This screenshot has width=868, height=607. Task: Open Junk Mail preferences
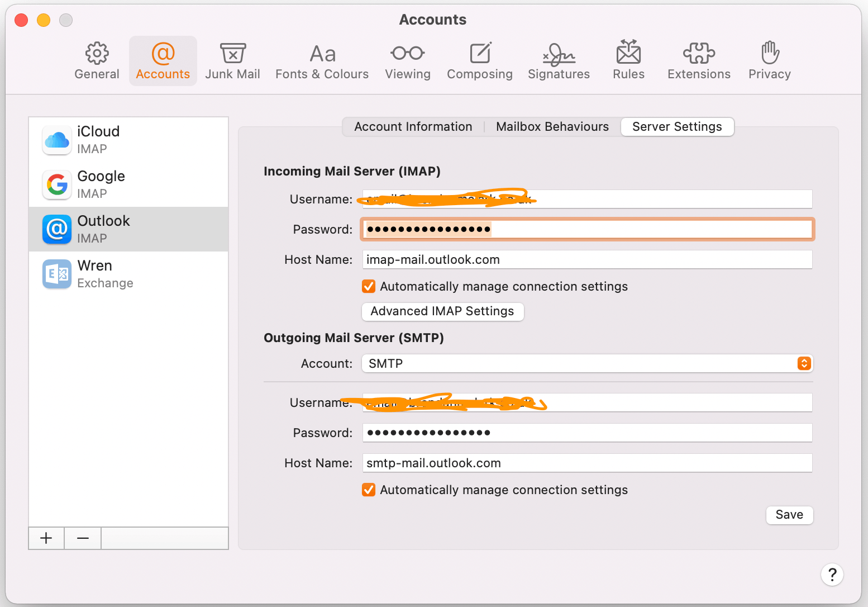point(232,61)
